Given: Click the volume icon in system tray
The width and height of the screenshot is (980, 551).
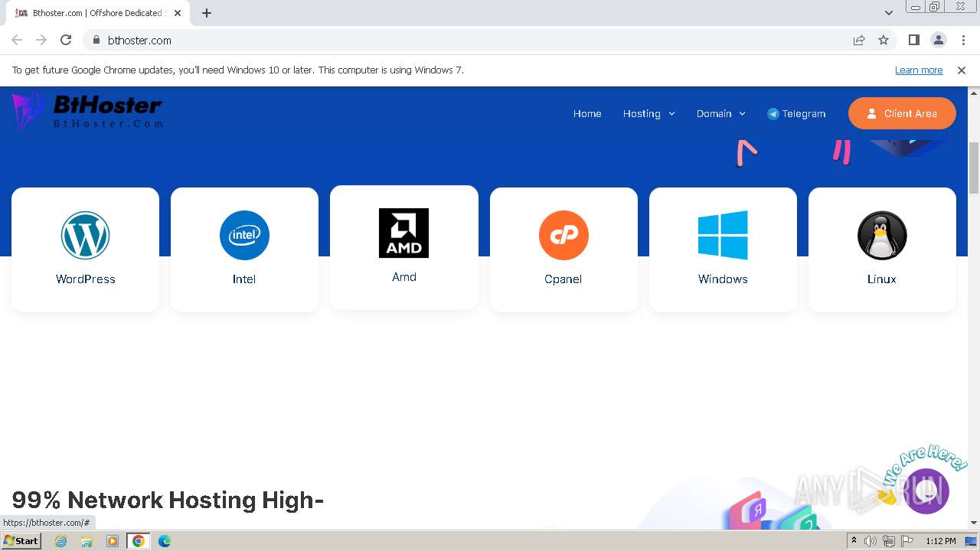Looking at the screenshot, I should 870,541.
